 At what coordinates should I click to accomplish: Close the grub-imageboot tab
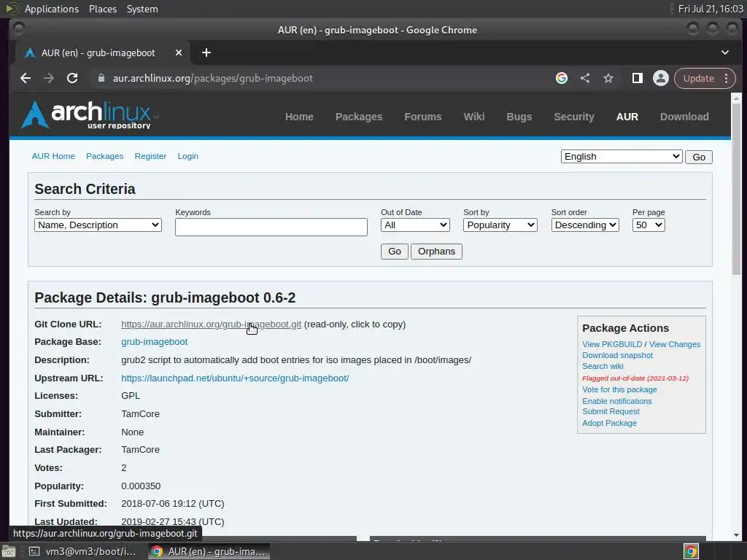(x=179, y=52)
